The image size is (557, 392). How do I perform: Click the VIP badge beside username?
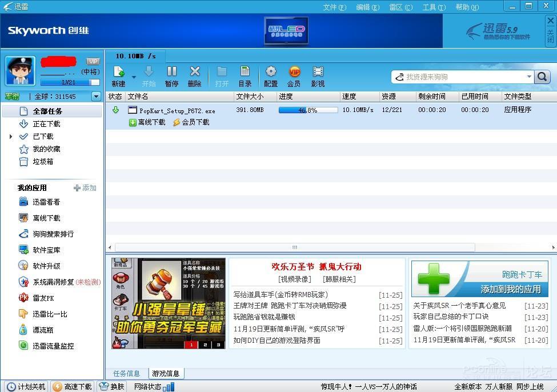(x=93, y=62)
